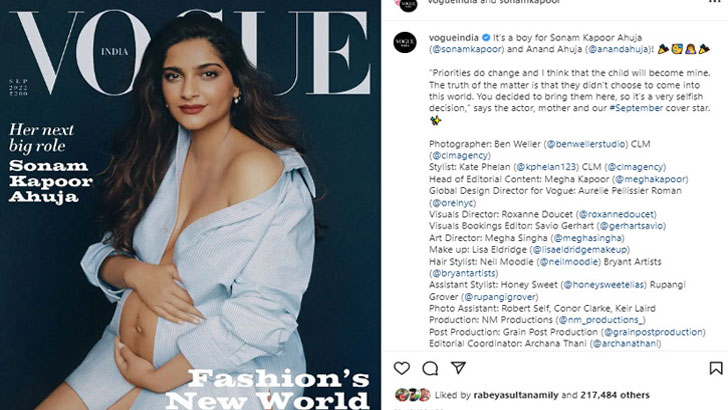Open the @grainpostproduction mention
This screenshot has height=410, width=728.
point(653,332)
